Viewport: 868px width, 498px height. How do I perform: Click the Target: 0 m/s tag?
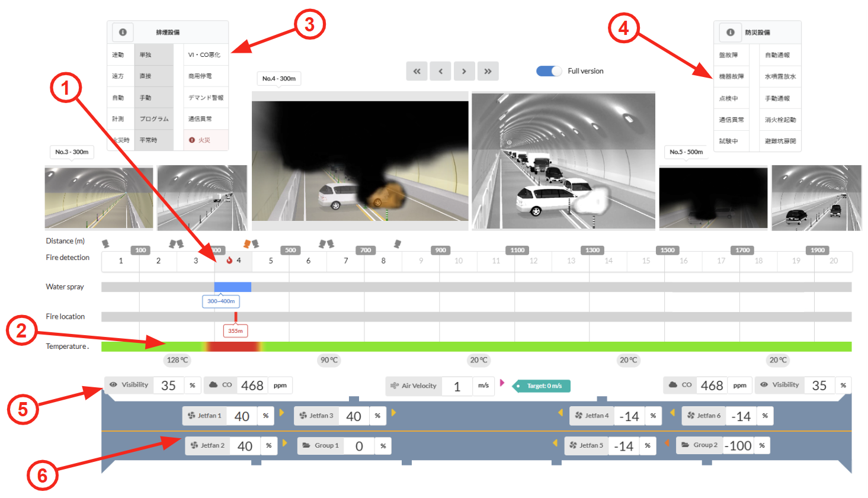(541, 386)
